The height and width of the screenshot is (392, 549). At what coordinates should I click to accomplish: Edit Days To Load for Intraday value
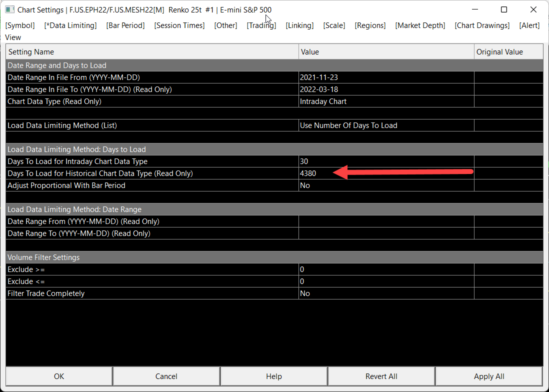tap(386, 161)
